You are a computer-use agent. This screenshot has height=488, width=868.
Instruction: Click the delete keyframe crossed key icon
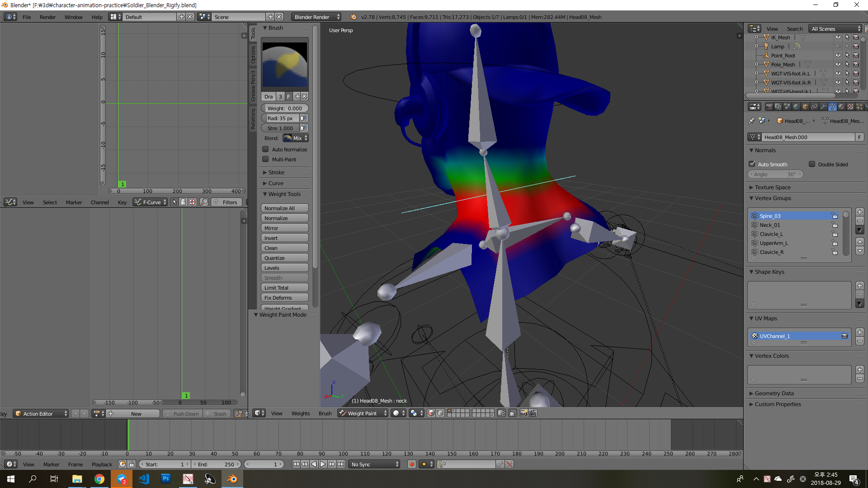click(509, 464)
